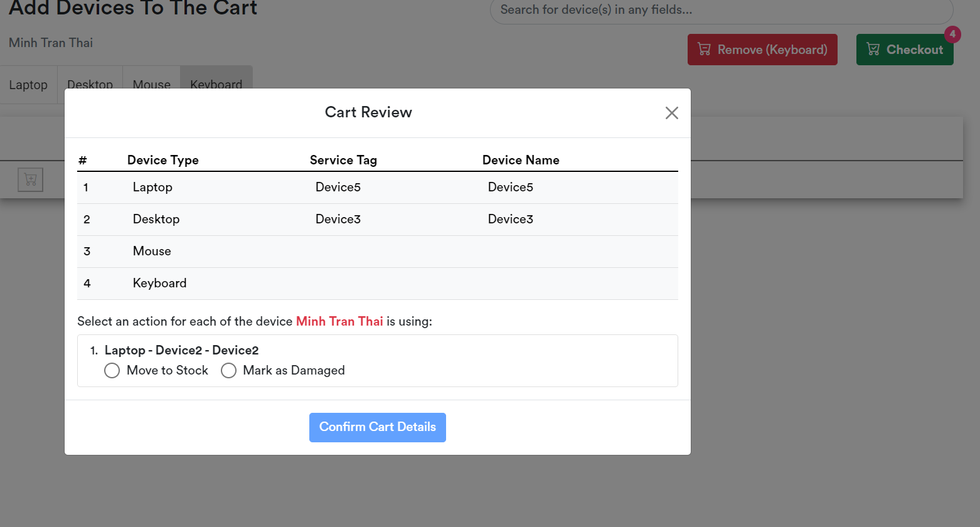Select Mark as Damaged radio option
Screen dimensions: 980x527
(229, 371)
